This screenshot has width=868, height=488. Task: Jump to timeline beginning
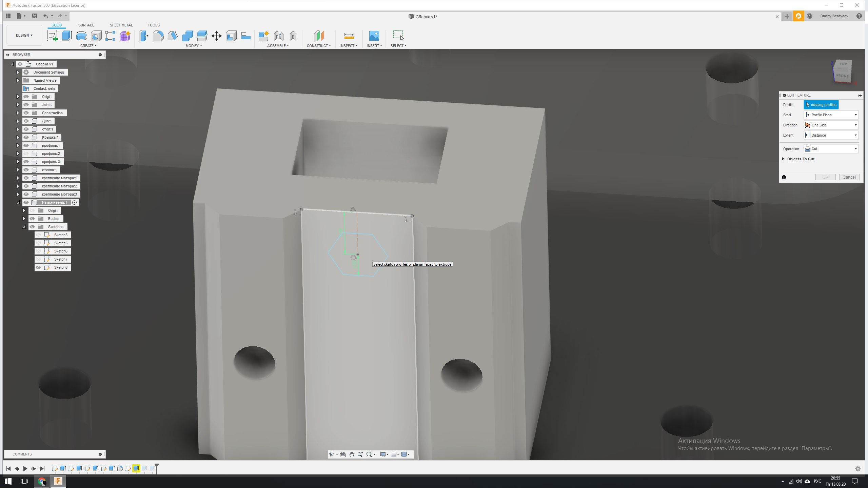pyautogui.click(x=8, y=469)
